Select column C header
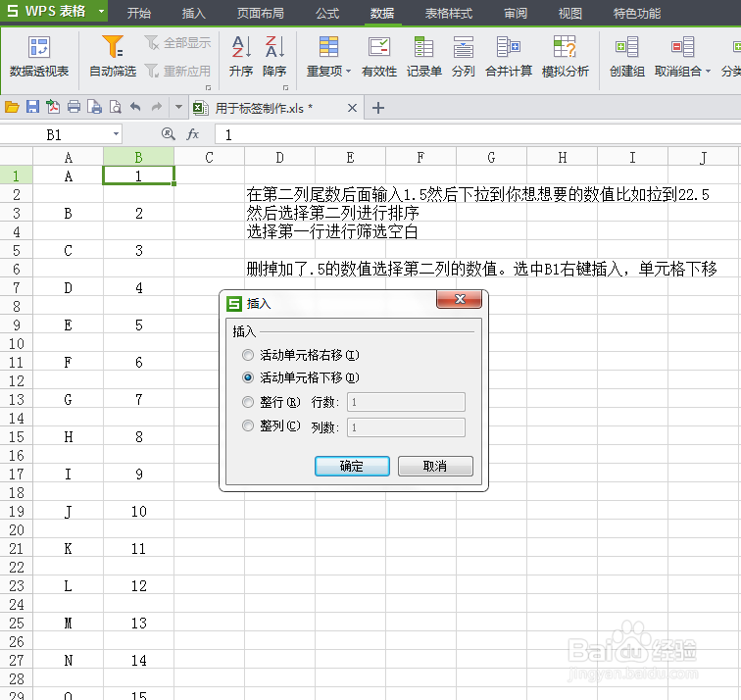Viewport: 741px width, 700px height. click(210, 158)
